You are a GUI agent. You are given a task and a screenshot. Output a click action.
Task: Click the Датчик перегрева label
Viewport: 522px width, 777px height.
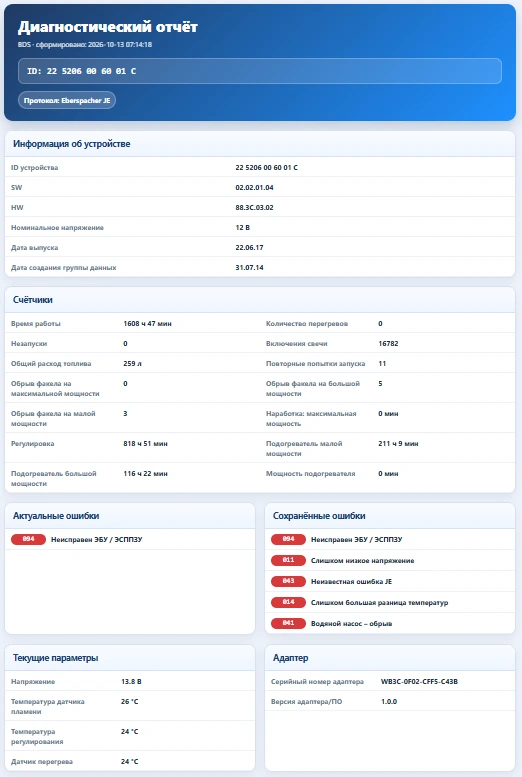(42, 762)
